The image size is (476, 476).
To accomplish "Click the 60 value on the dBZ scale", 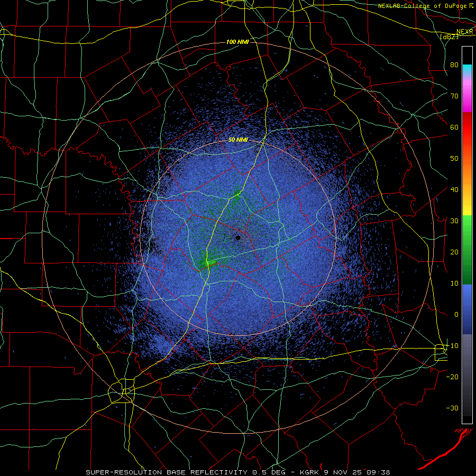I will pos(454,127).
